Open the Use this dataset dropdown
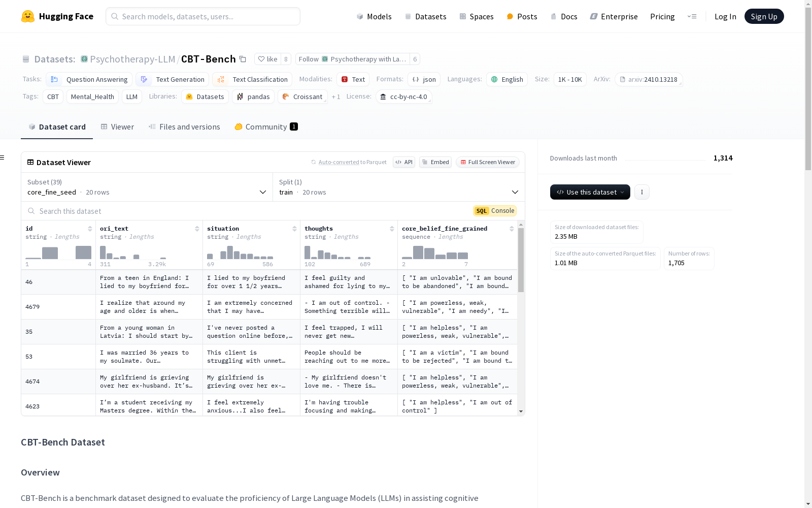812x508 pixels. click(x=590, y=192)
